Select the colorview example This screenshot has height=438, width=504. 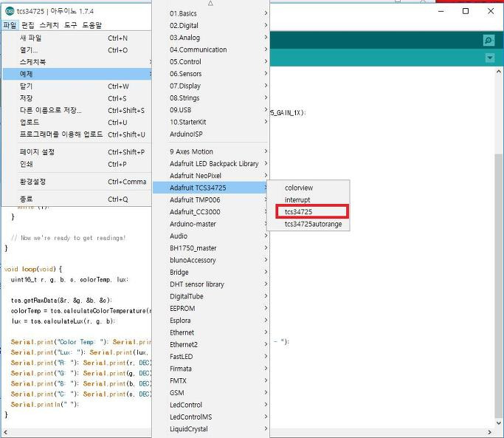[x=308, y=188]
